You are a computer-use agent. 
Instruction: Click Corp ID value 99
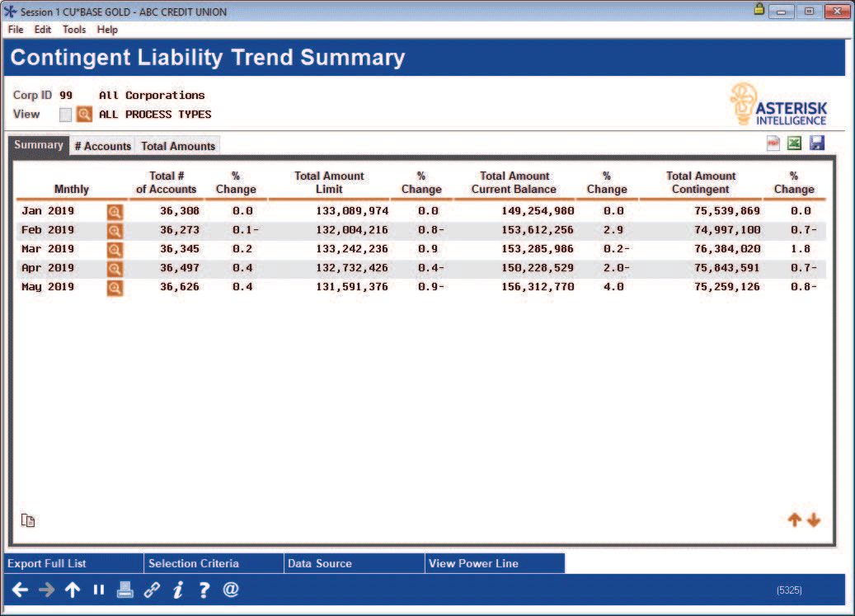click(x=66, y=96)
